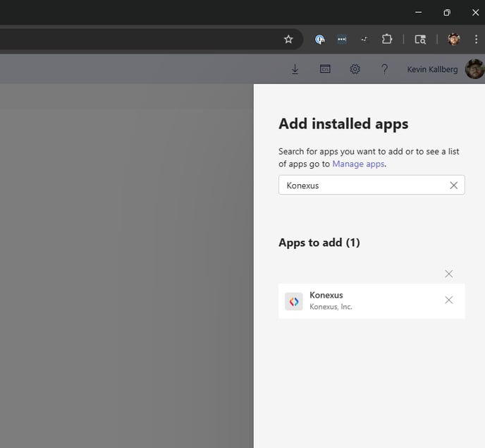This screenshot has height=448, width=485.
Task: Click Kevin Kallberg's profile picture
Action: (x=475, y=69)
